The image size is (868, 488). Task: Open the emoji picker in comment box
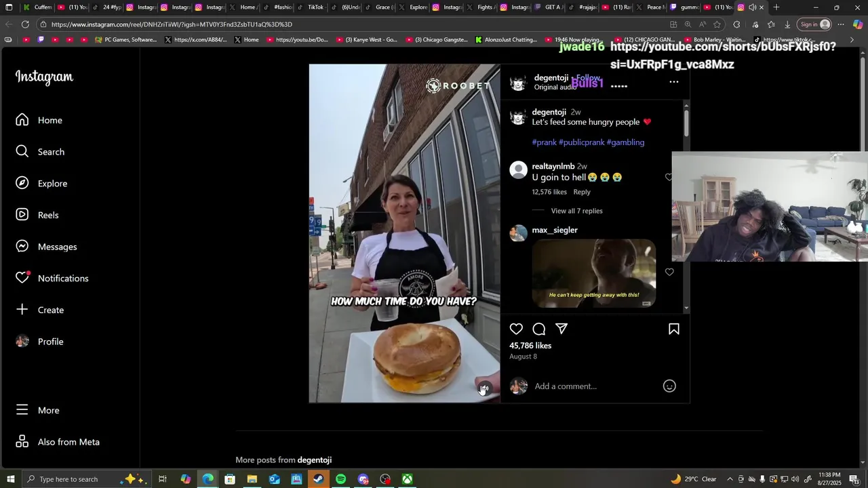[669, 386]
